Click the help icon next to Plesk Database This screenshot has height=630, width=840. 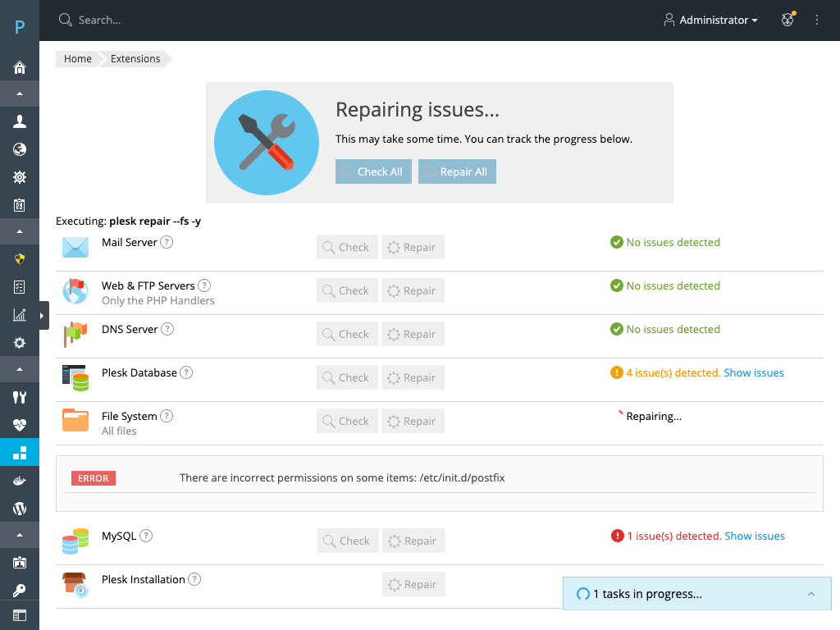[x=186, y=372]
